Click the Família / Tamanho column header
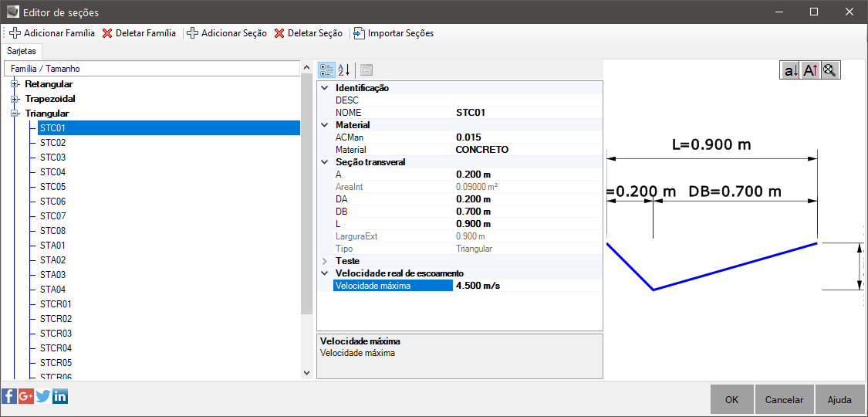Screen dimensions: 868x417 tap(152, 69)
